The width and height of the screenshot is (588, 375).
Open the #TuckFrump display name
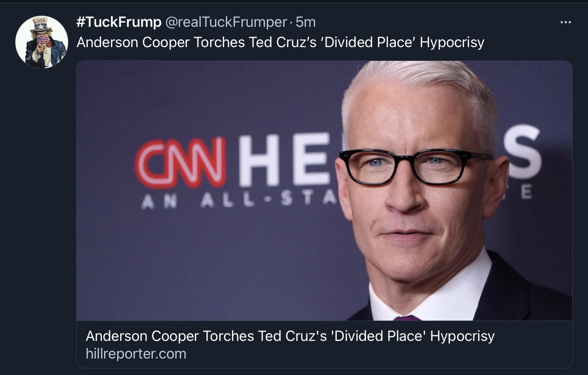click(117, 22)
